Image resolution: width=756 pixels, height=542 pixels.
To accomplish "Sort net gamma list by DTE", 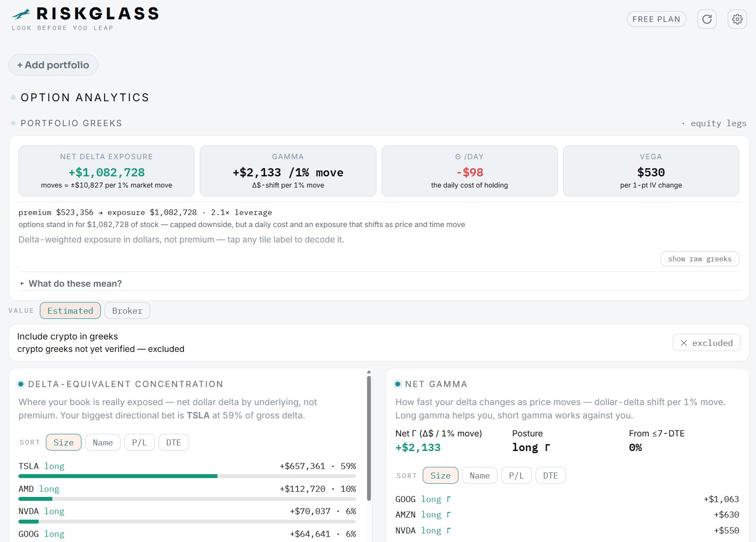I will click(x=551, y=475).
